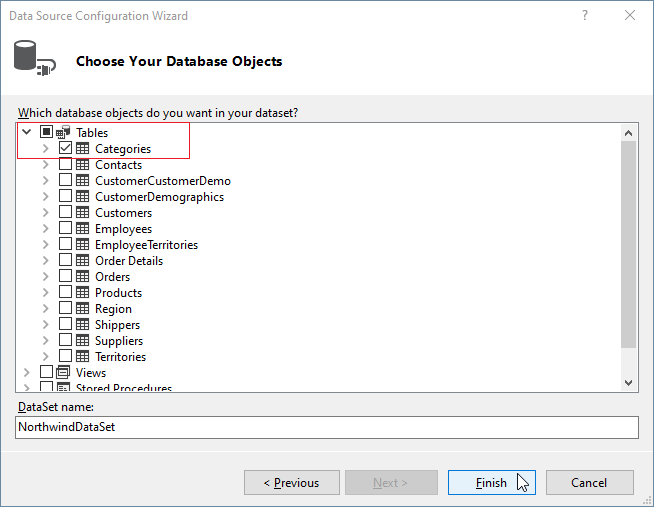Click the Tables folder icon
This screenshot has height=507, width=654.
63,132
